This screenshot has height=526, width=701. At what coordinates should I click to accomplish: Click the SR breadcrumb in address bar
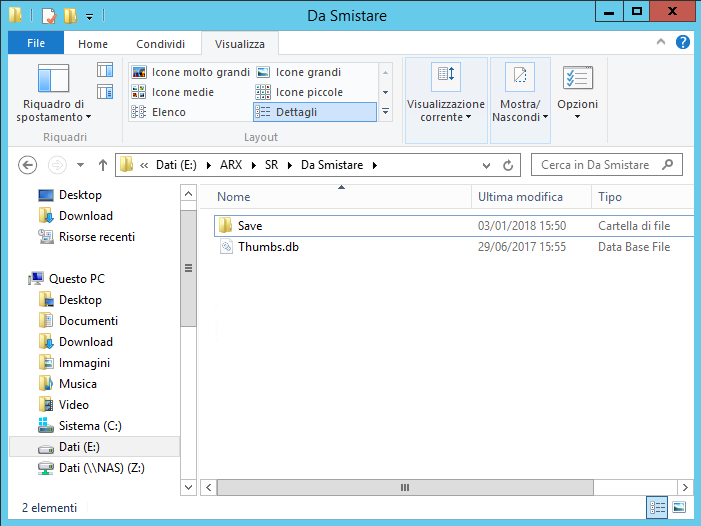(x=271, y=165)
